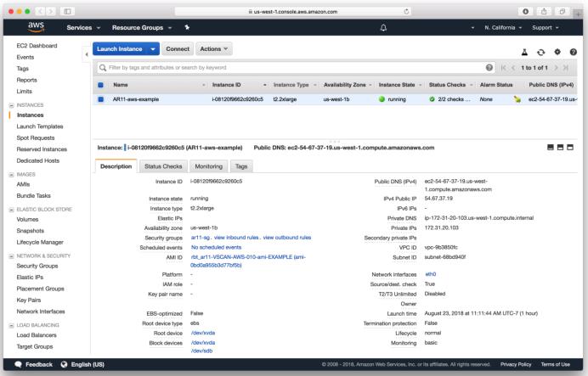Open table settings gear icon
588x376 pixels.
(557, 52)
